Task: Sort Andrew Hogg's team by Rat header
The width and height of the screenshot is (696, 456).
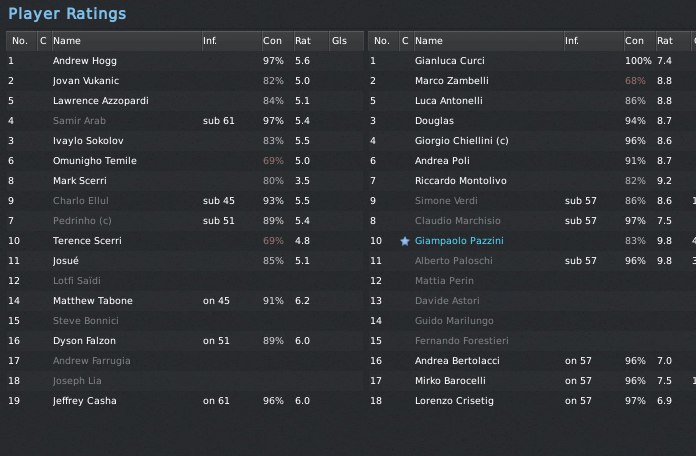Action: (302, 41)
